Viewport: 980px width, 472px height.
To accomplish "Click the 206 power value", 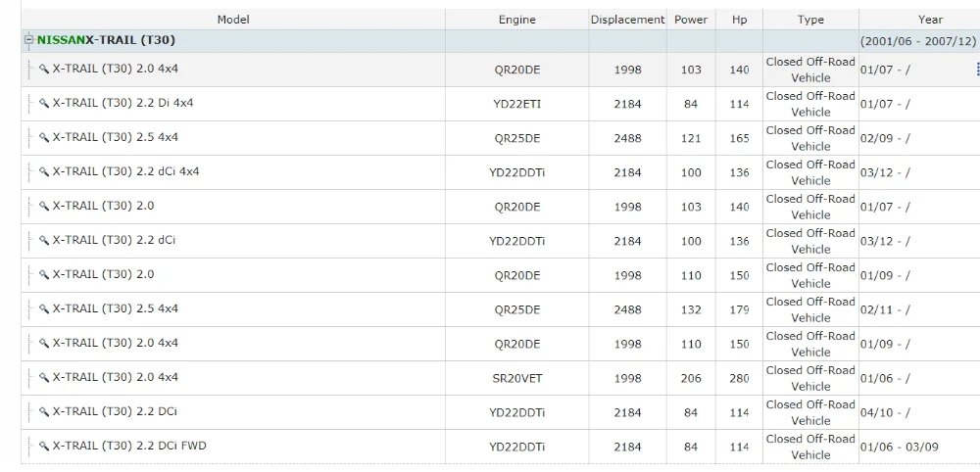I will pos(691,378).
